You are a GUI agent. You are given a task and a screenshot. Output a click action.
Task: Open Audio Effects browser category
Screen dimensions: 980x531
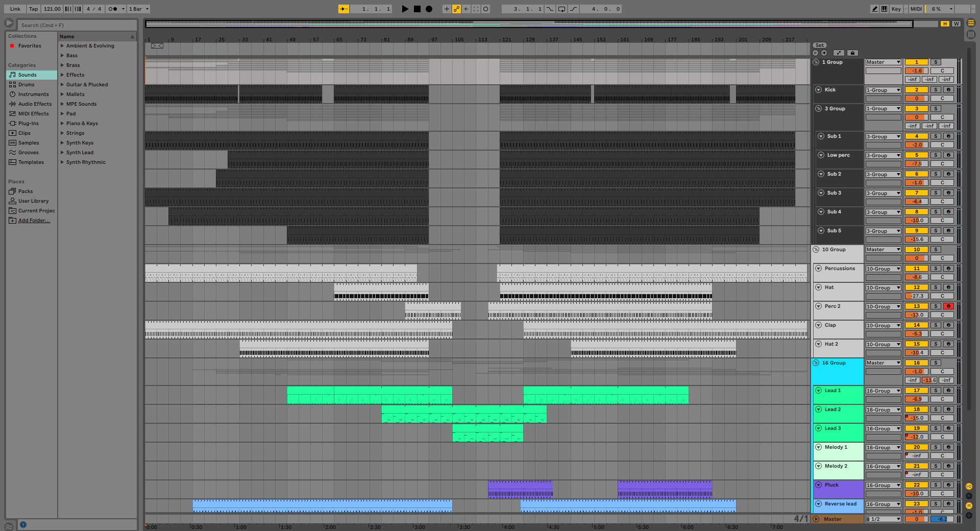click(x=31, y=104)
